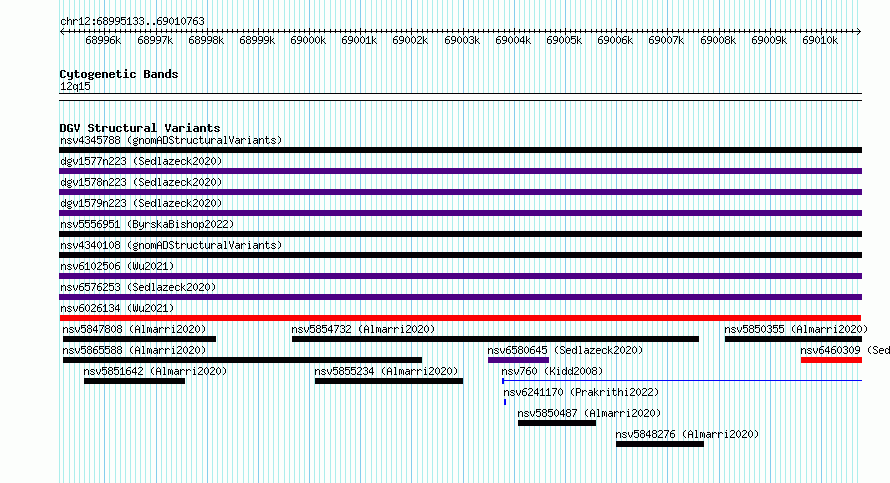
Task: Click the thin blue nsv760 line
Action: pos(682,380)
